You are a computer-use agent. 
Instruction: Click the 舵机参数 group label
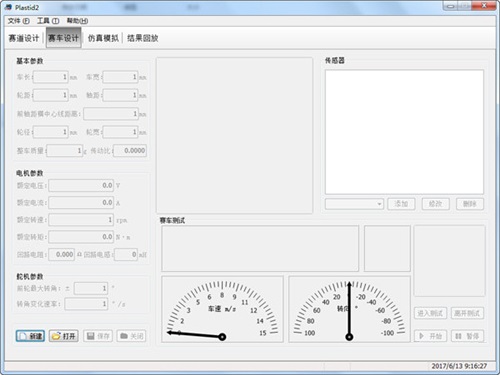(30, 277)
